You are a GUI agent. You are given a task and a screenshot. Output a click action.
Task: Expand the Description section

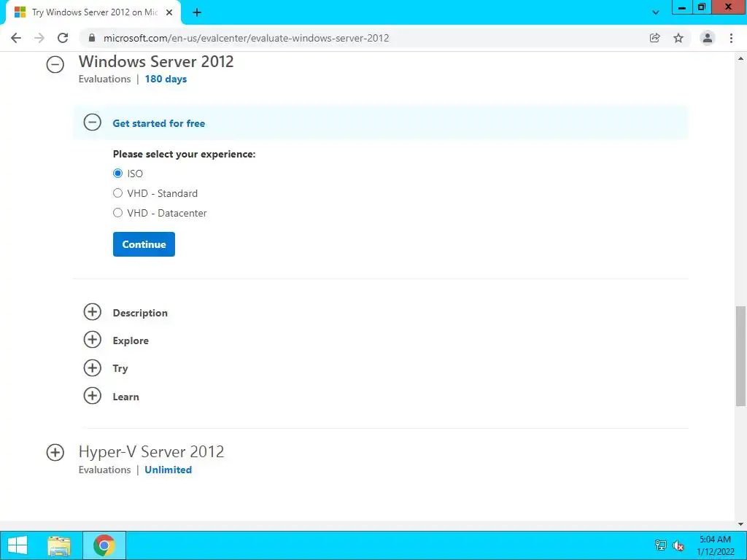93,312
